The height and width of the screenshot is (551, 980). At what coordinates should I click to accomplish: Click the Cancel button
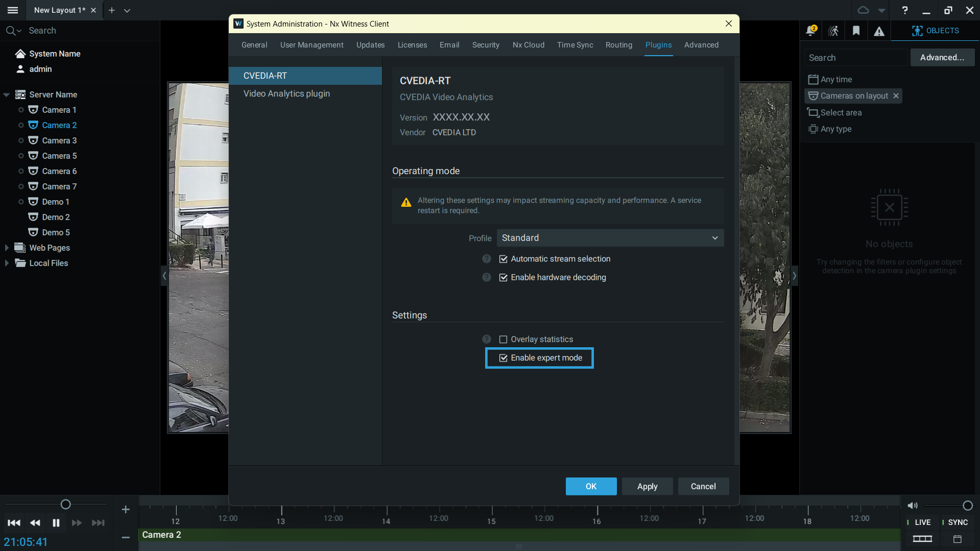pyautogui.click(x=703, y=487)
